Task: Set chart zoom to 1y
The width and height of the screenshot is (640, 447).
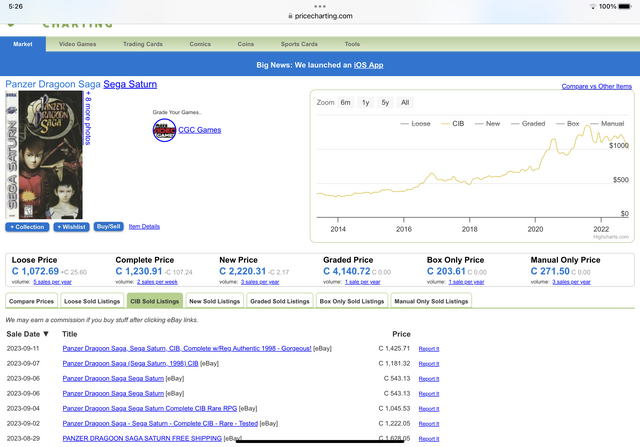Action: tap(365, 102)
